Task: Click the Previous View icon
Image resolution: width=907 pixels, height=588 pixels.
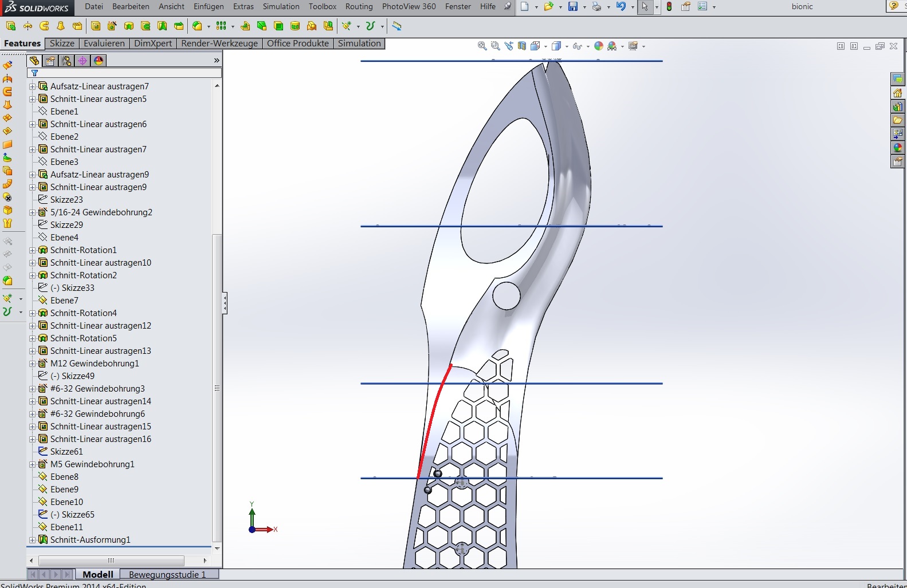Action: (x=509, y=46)
